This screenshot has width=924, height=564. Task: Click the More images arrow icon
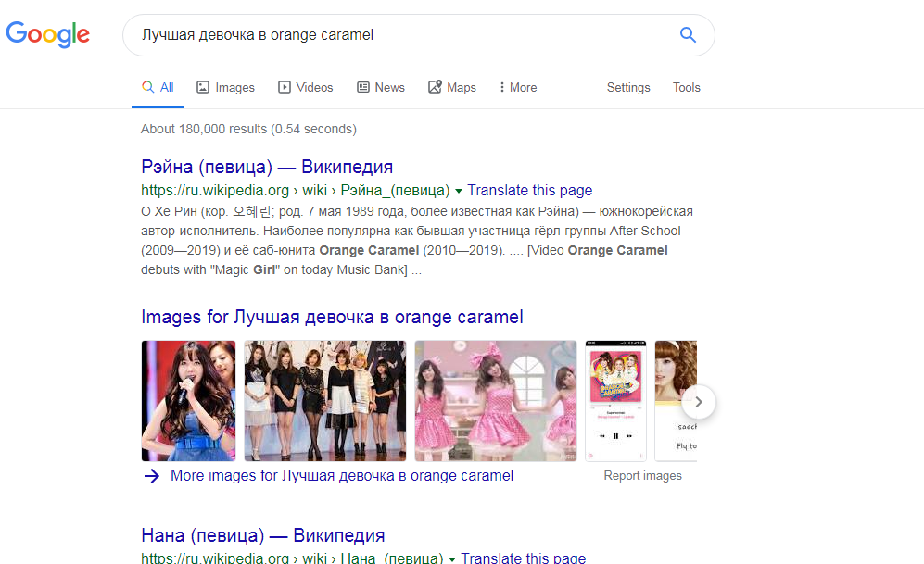[x=151, y=475]
